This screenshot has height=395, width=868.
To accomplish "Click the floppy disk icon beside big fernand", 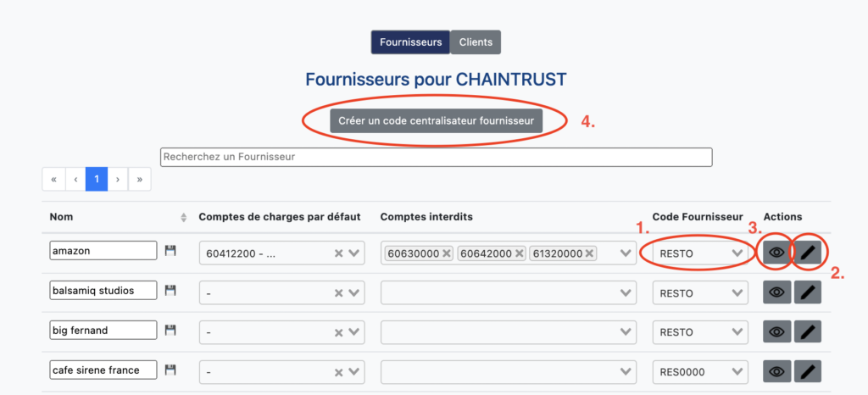I will [170, 331].
